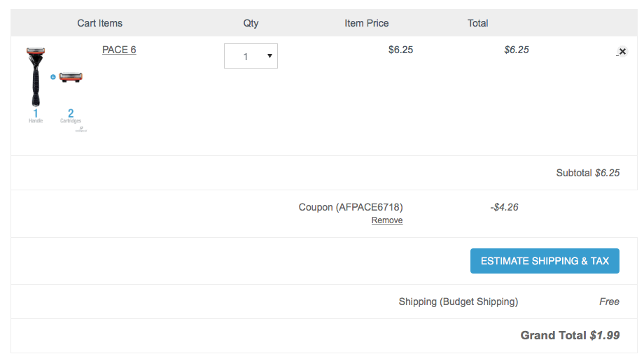Click Estimate Shipping & Tax button

coord(545,261)
